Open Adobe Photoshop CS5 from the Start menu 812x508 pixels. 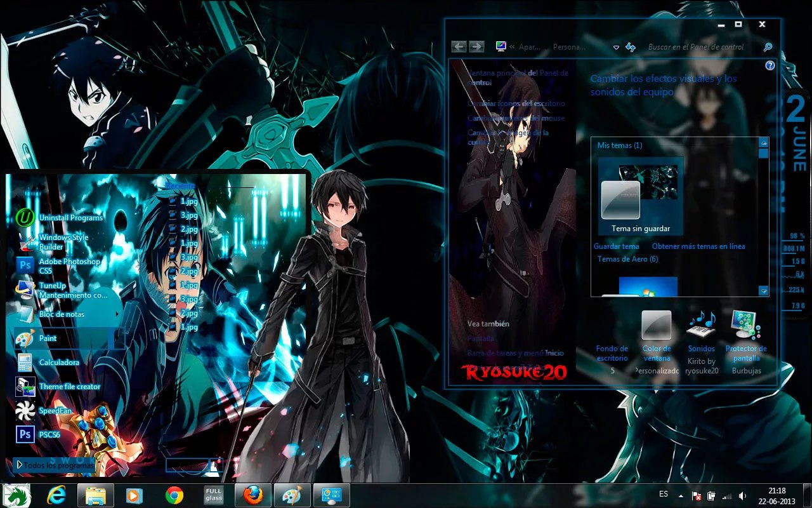[x=61, y=266]
